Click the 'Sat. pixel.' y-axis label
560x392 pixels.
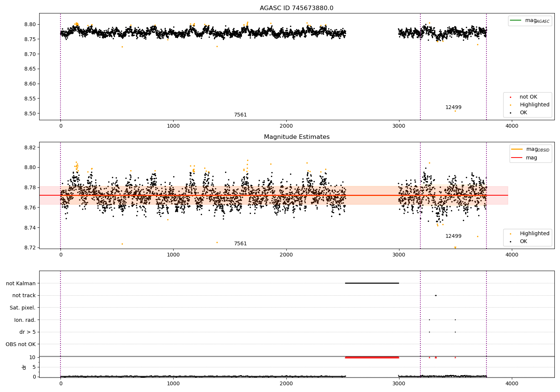click(x=23, y=308)
